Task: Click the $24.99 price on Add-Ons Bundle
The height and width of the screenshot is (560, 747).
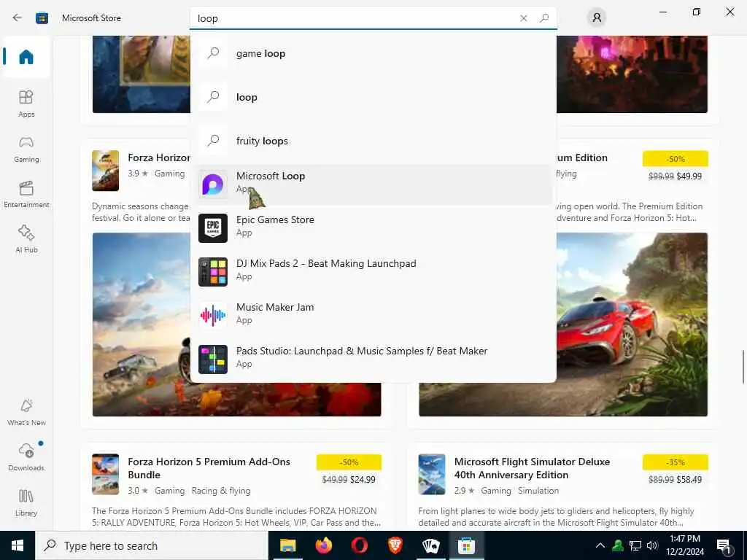Action: [x=362, y=480]
